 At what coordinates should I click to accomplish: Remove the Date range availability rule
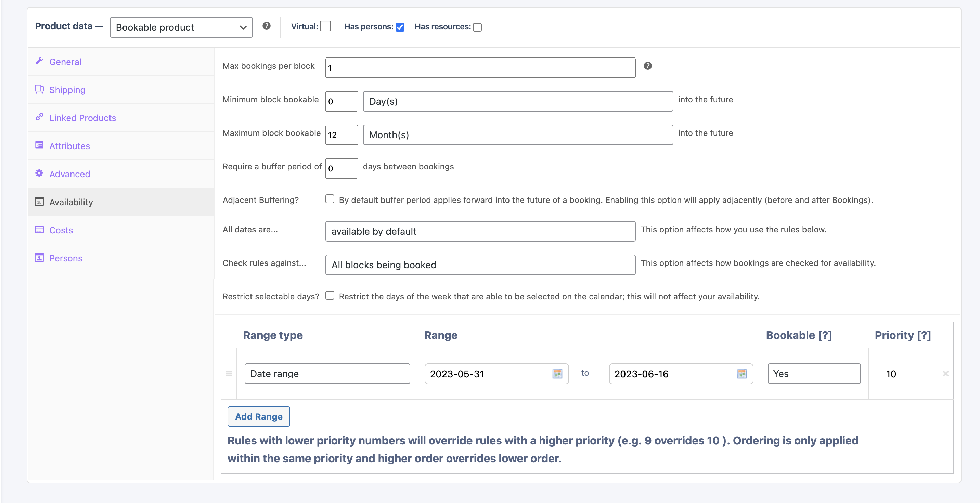pyautogui.click(x=945, y=374)
